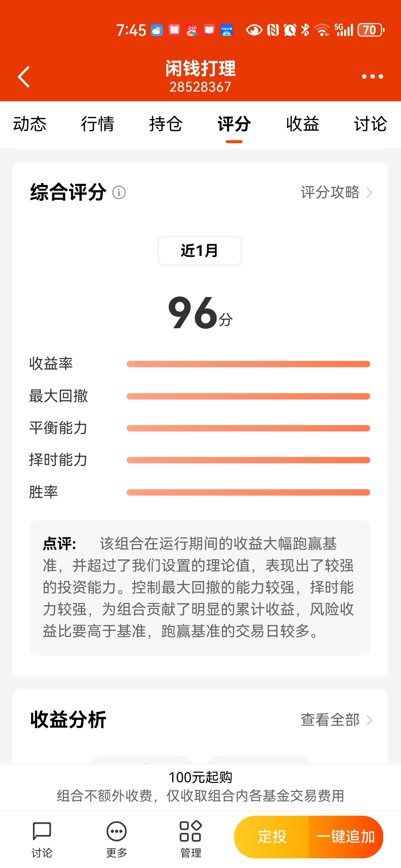Tap the back arrow icon
This screenshot has height=868, width=401.
(24, 77)
